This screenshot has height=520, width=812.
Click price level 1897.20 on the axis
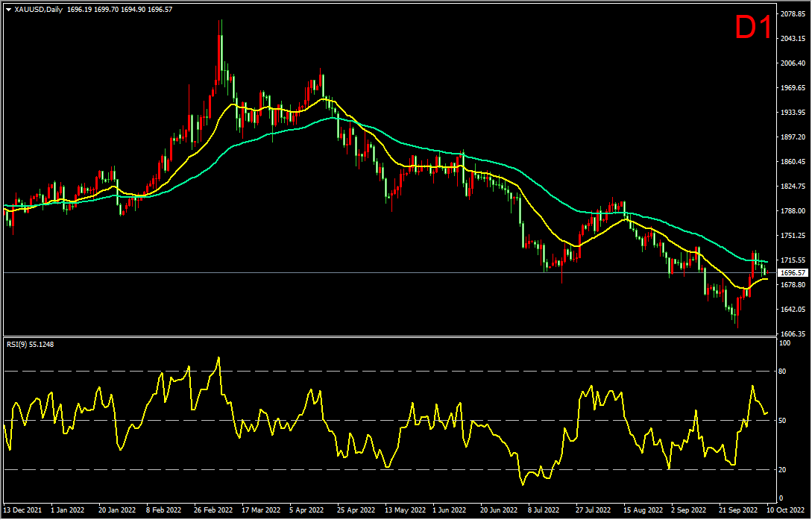(x=793, y=137)
